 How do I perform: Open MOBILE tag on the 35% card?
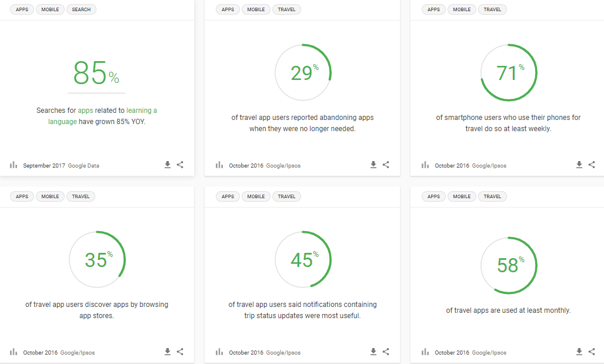(50, 196)
